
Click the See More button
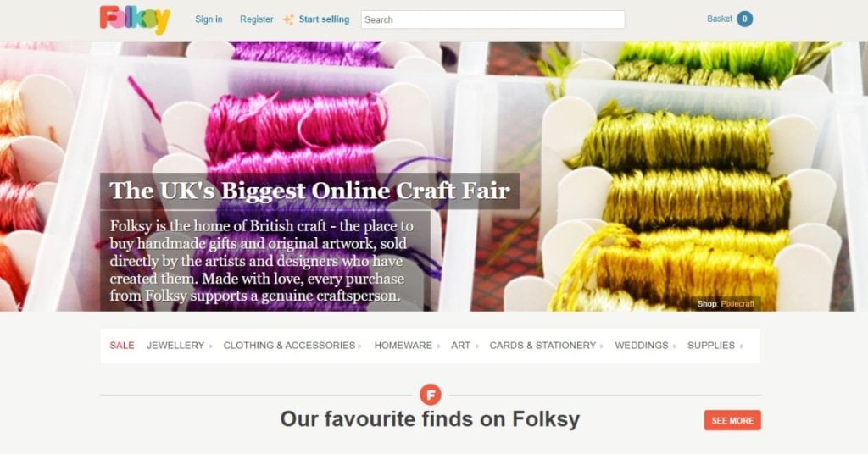click(732, 420)
